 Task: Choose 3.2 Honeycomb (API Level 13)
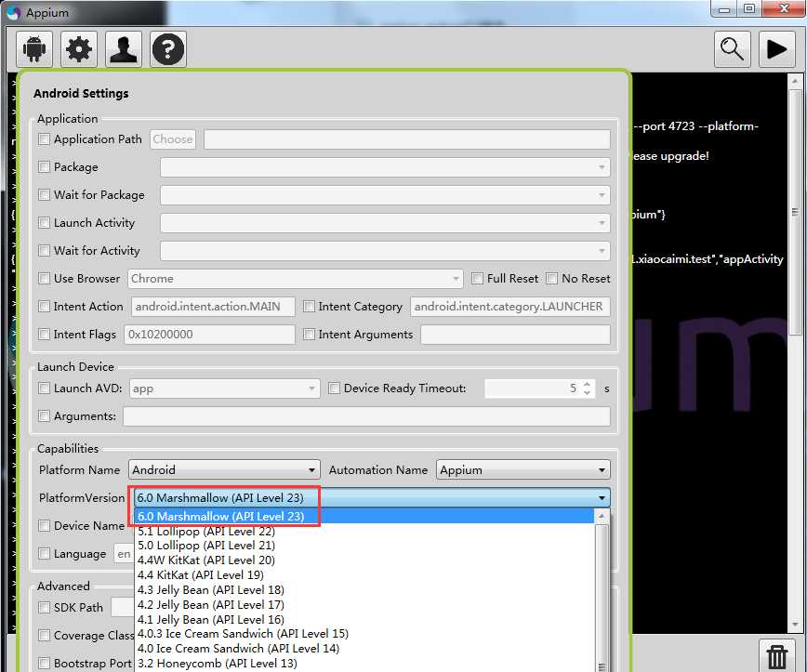click(364, 664)
